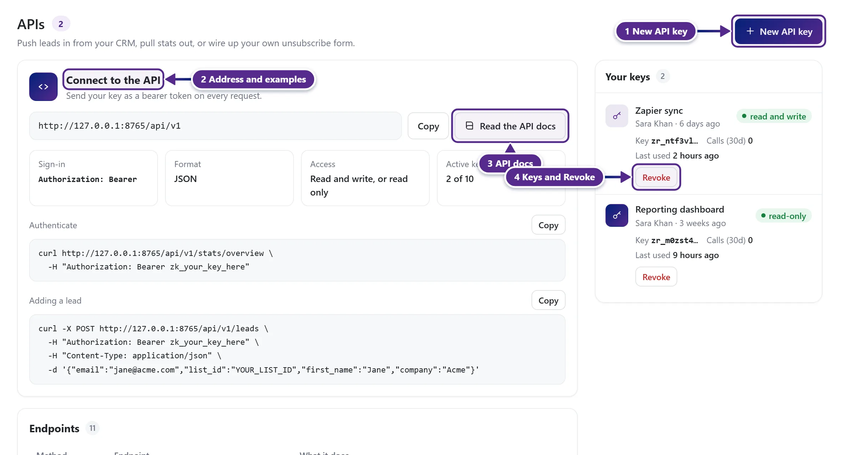Viewport: 868px width, 455px height.
Task: Click the 'Send your key as a bearer token' subtitle
Action: click(164, 96)
